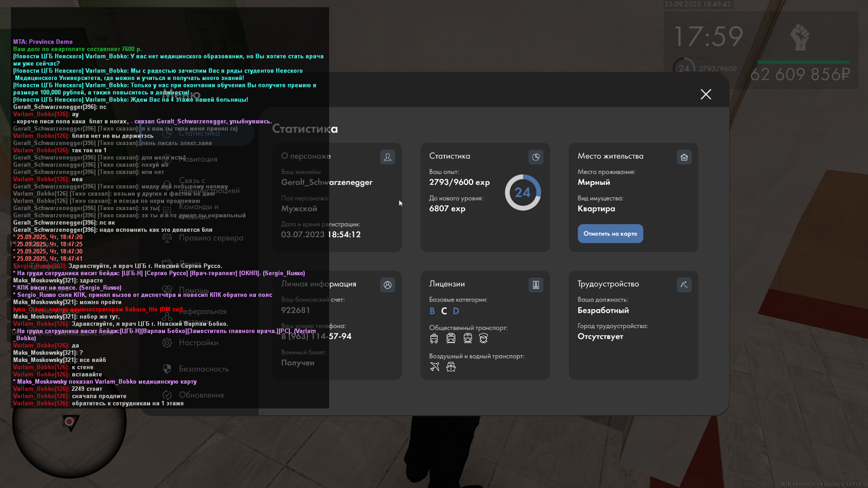Click the HUD experience text 2793/9600
Screen dimensions: 868x488
pos(717,69)
